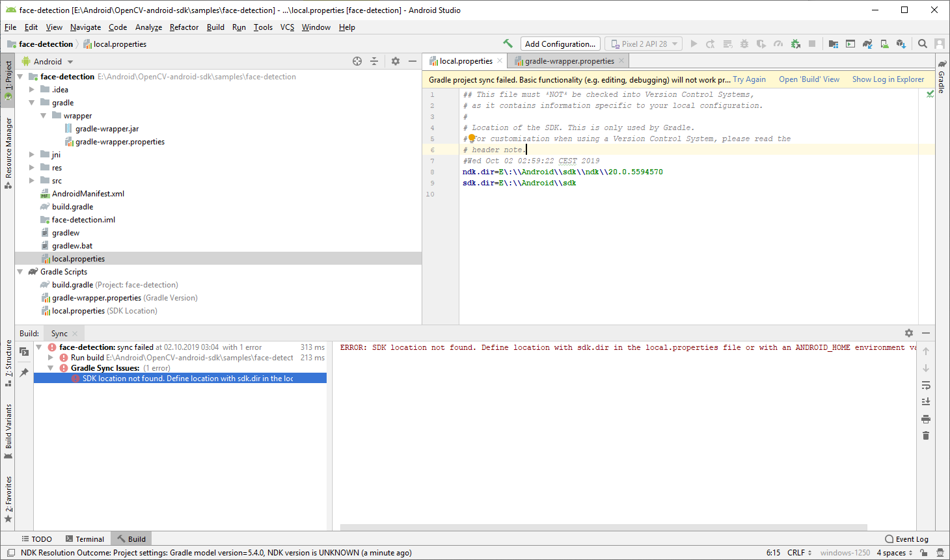This screenshot has height=560, width=950.
Task: Open the Terminal tool window tab
Action: coord(85,539)
